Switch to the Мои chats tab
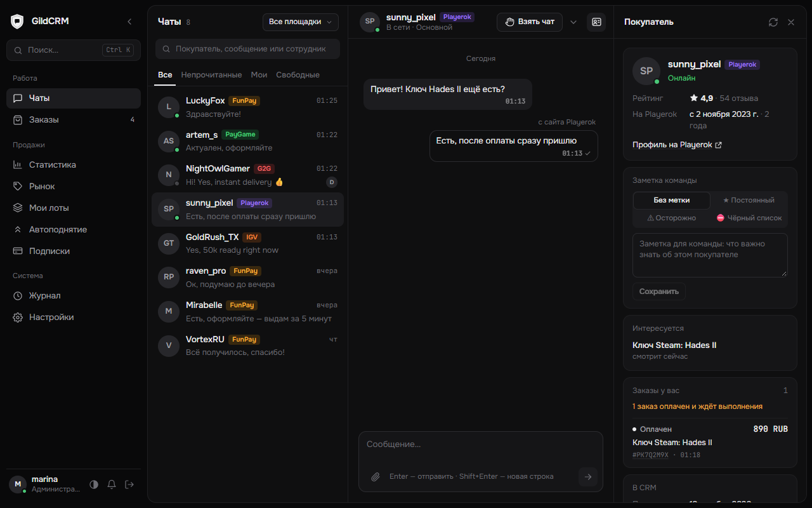This screenshot has width=812, height=508. click(259, 75)
